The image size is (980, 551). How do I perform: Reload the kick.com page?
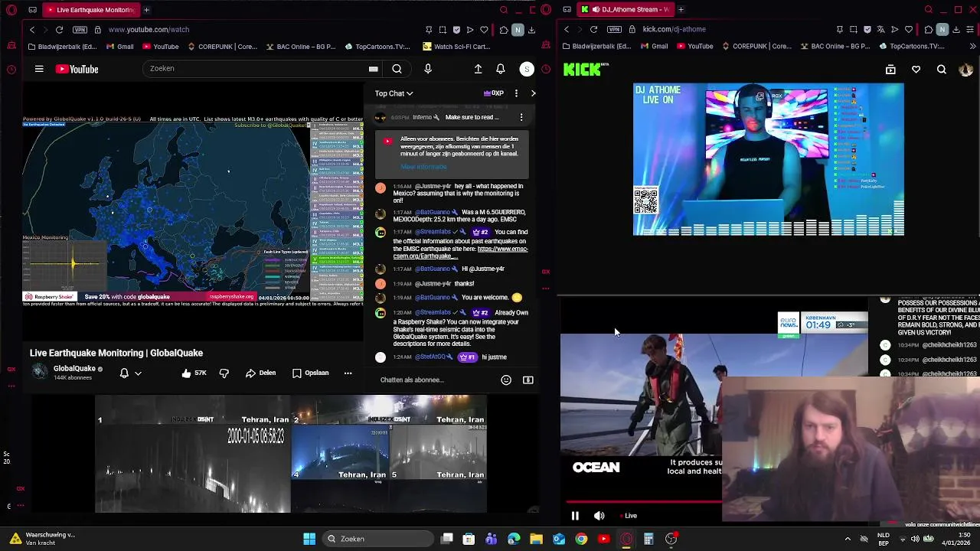click(593, 29)
